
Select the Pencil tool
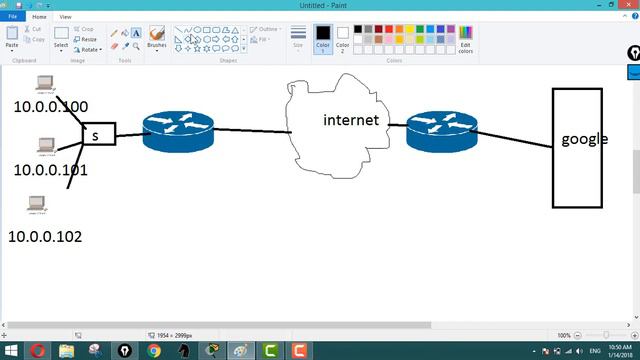tap(114, 33)
